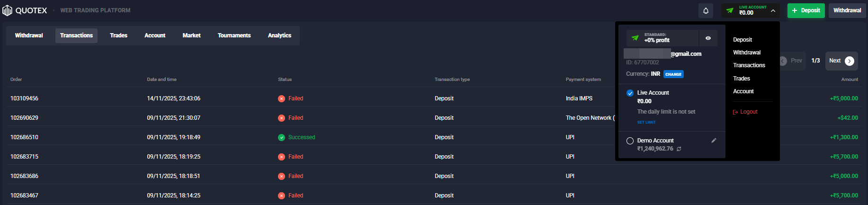The height and width of the screenshot is (205, 868).
Task: Open the Tournaments tab
Action: click(234, 36)
